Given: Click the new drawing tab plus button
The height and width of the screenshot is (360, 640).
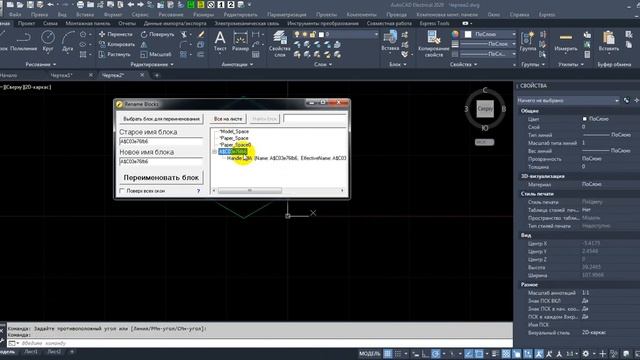Looking at the screenshot, I should [157, 75].
